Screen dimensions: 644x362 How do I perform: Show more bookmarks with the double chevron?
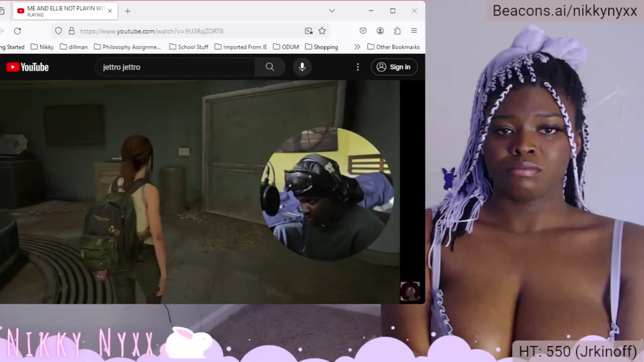point(357,47)
